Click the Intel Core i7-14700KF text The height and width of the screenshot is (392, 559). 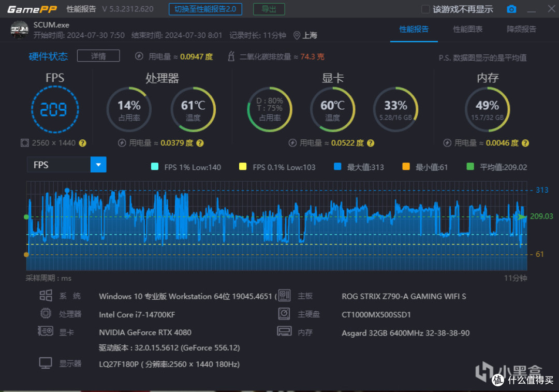coord(137,315)
